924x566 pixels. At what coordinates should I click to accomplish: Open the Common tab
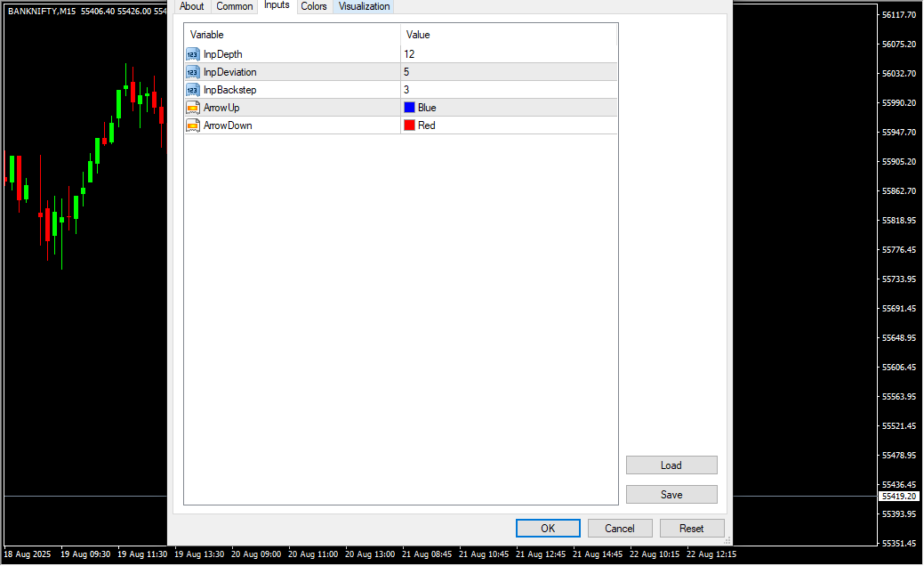point(235,6)
